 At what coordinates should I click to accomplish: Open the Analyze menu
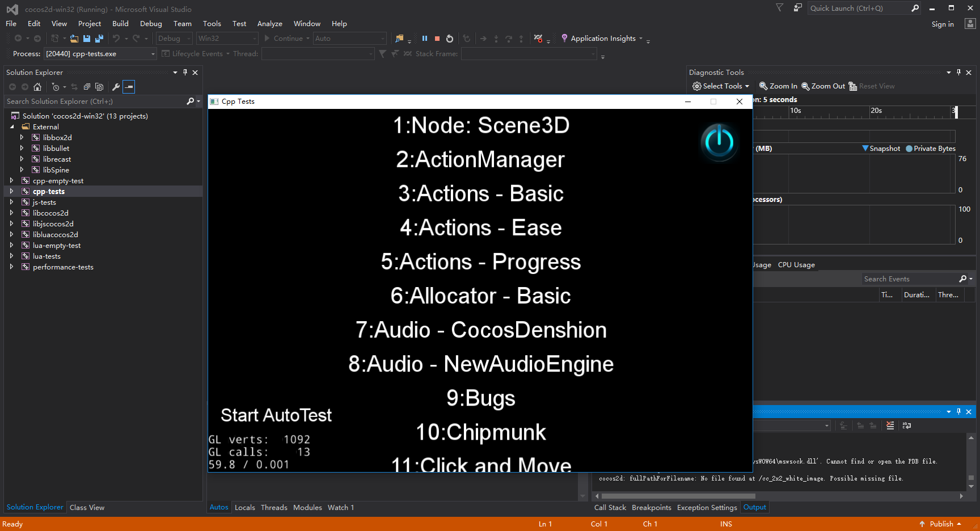coord(269,23)
